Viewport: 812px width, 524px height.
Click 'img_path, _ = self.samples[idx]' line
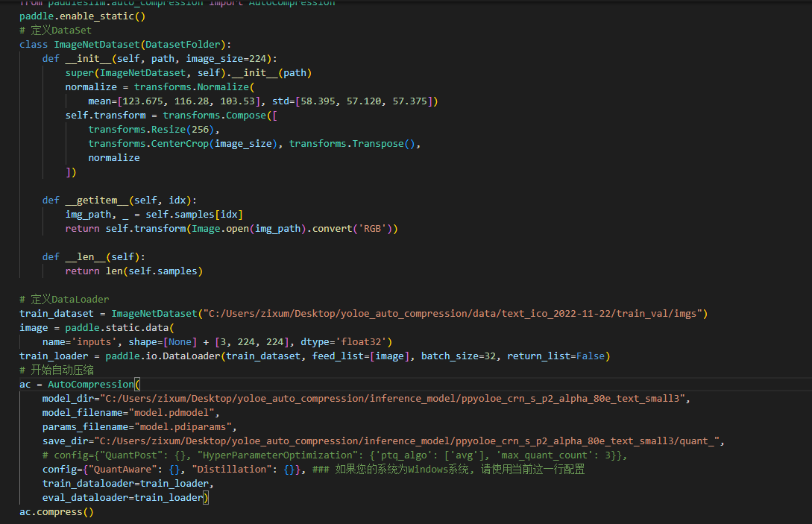pyautogui.click(x=154, y=215)
